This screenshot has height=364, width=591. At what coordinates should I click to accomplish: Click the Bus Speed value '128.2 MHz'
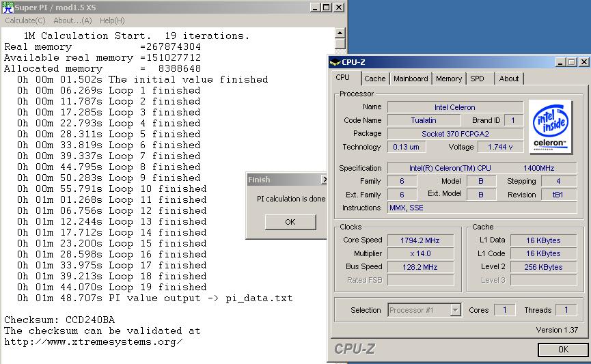[420, 267]
